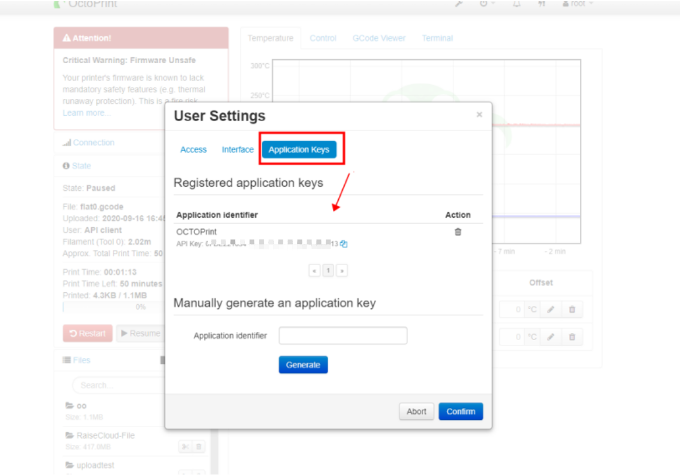Select page 1 in pagination

[328, 271]
